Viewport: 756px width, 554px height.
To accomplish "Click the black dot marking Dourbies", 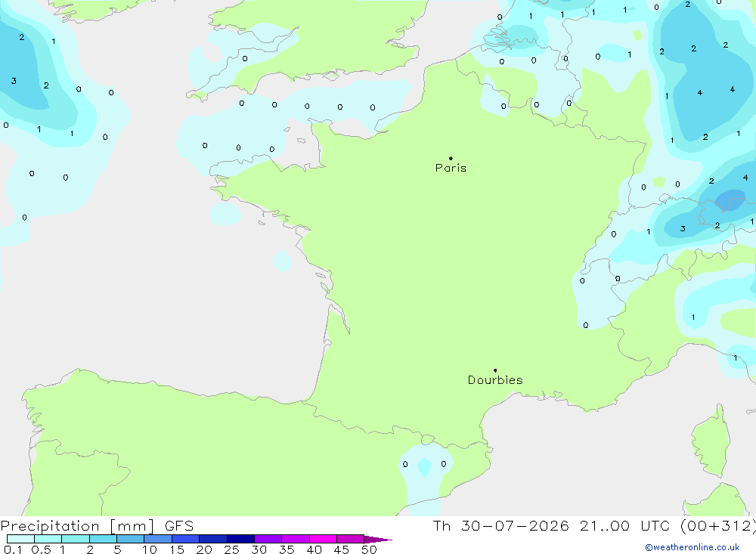I will pyautogui.click(x=495, y=370).
